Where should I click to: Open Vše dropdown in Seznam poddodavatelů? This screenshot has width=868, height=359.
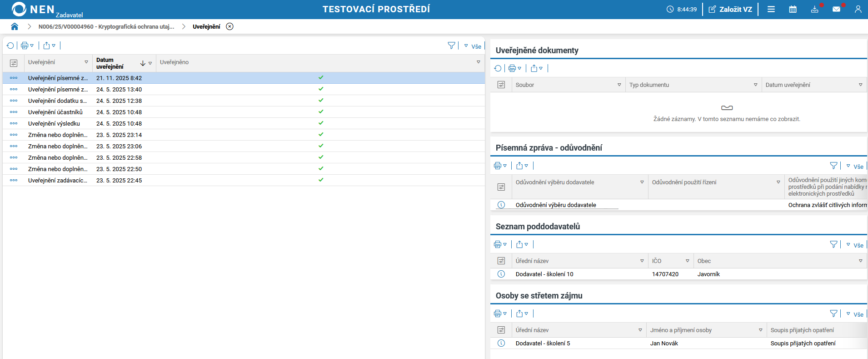click(855, 245)
